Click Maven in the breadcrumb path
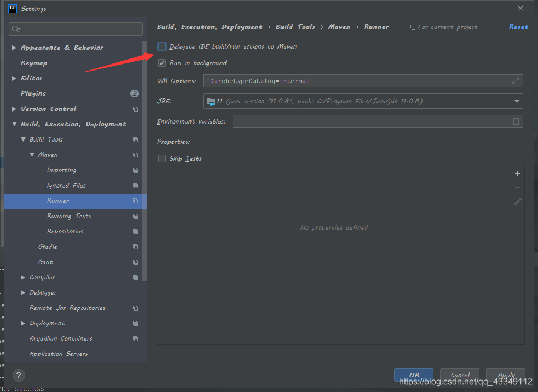Screen dimensions: 538x392 click(339, 27)
